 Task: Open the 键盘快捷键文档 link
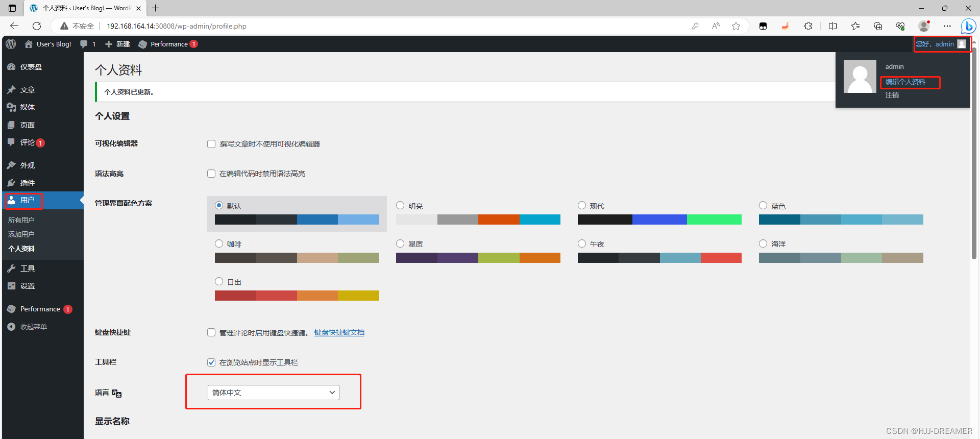point(339,332)
